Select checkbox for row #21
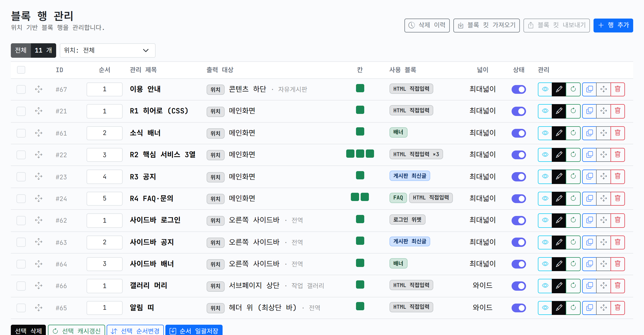 (x=21, y=111)
